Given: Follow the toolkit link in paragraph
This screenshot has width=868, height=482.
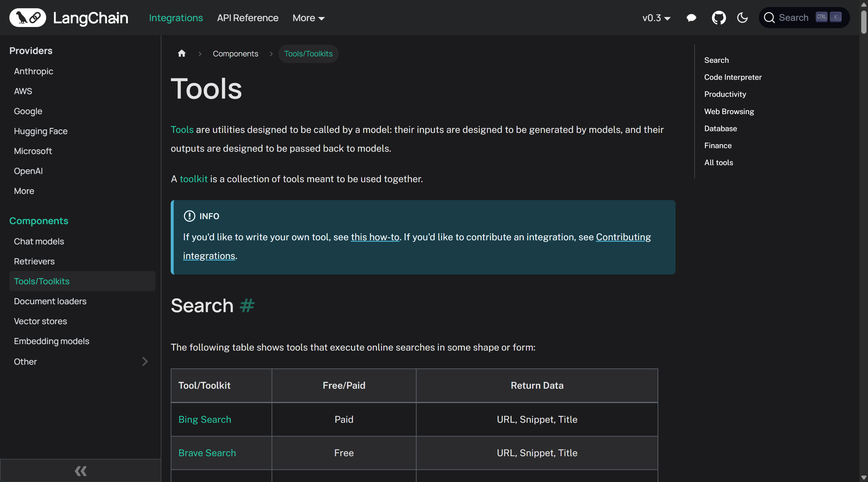Looking at the screenshot, I should 194,179.
